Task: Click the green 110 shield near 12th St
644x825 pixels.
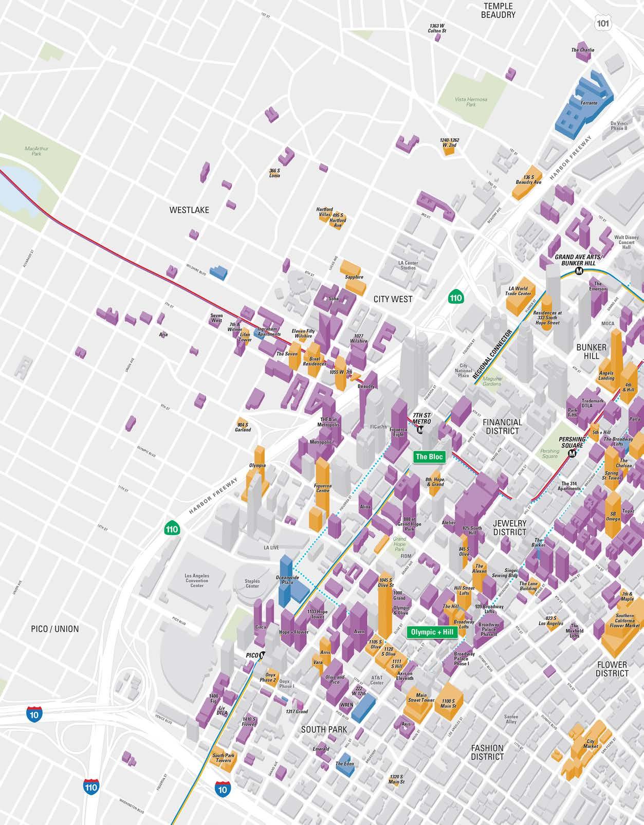Action: [172, 529]
